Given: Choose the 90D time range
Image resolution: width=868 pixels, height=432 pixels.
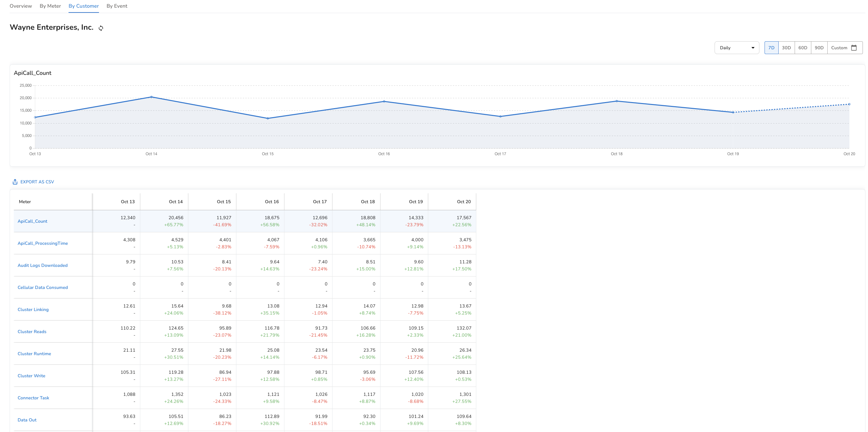Looking at the screenshot, I should (x=819, y=48).
